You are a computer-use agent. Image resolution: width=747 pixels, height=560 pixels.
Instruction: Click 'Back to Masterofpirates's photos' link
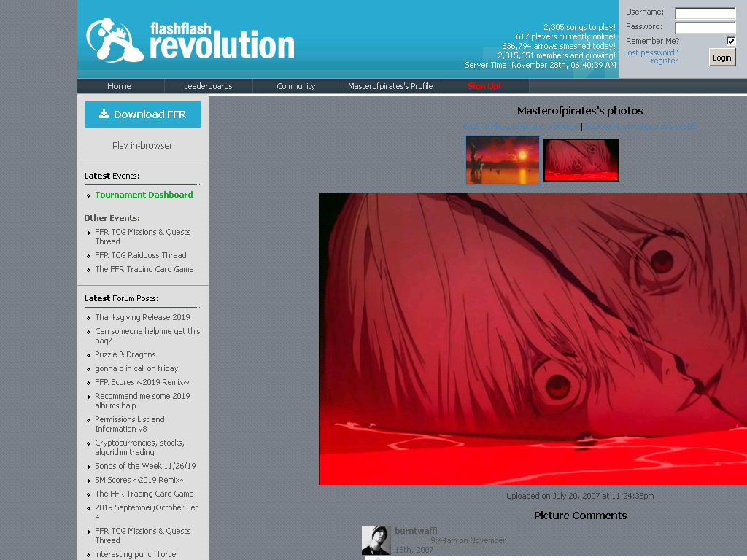(521, 126)
